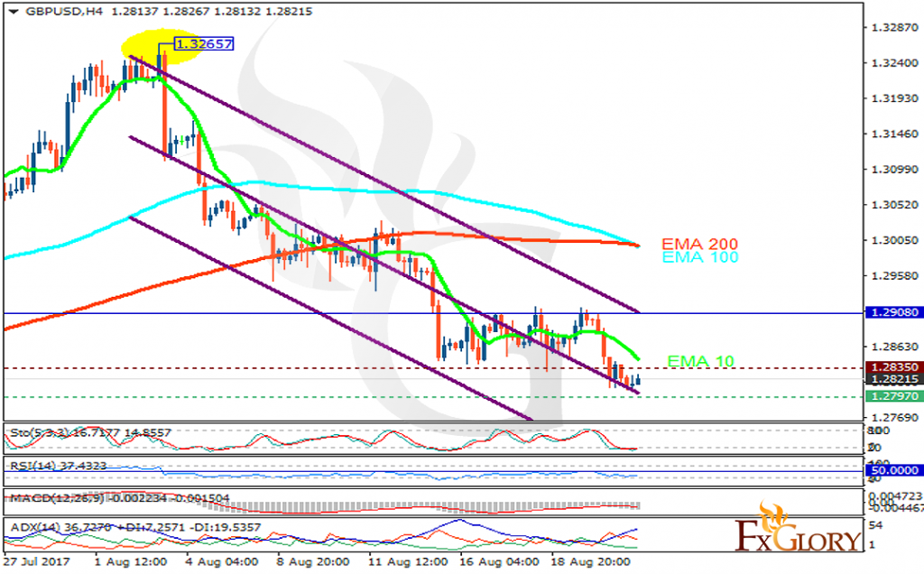
Task: Select the 1.28215 current price tag
Action: pyautogui.click(x=894, y=380)
